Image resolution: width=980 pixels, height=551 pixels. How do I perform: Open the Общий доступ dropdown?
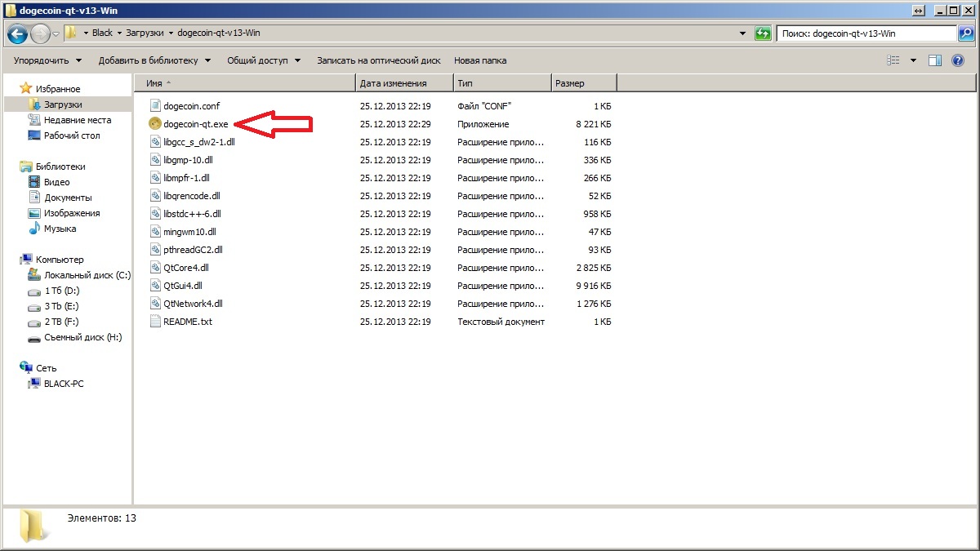264,60
